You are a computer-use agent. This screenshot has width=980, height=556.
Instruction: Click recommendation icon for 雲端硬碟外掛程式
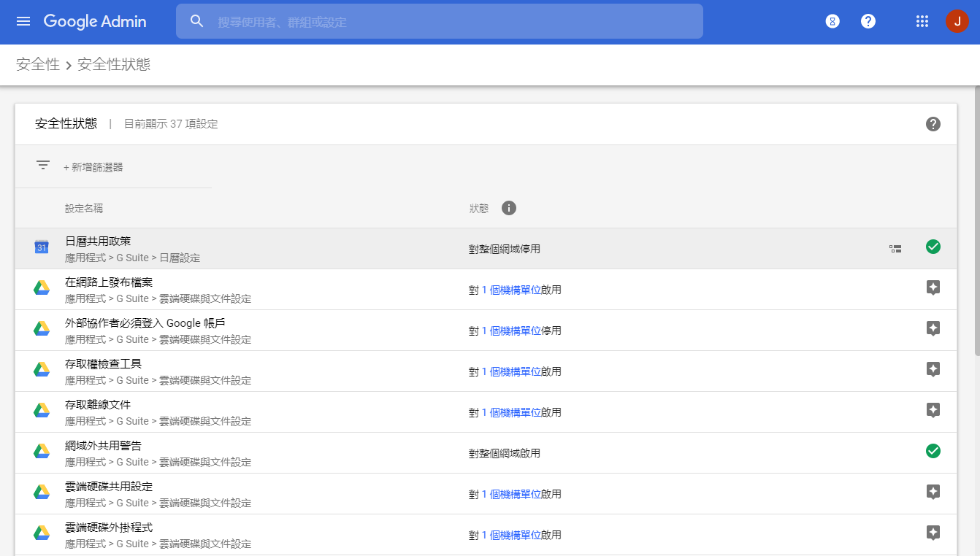pos(933,533)
